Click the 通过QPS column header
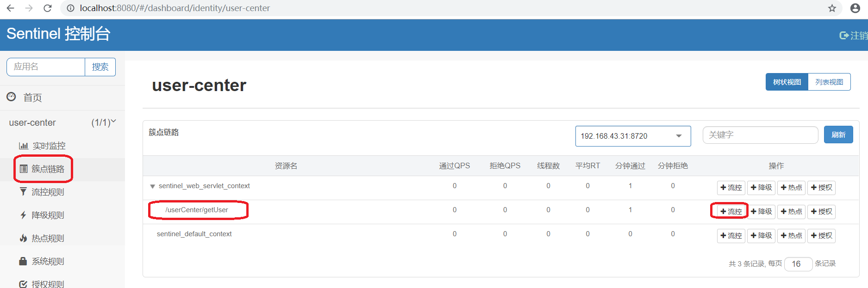Screen dimensions: 868x288 tap(455, 166)
